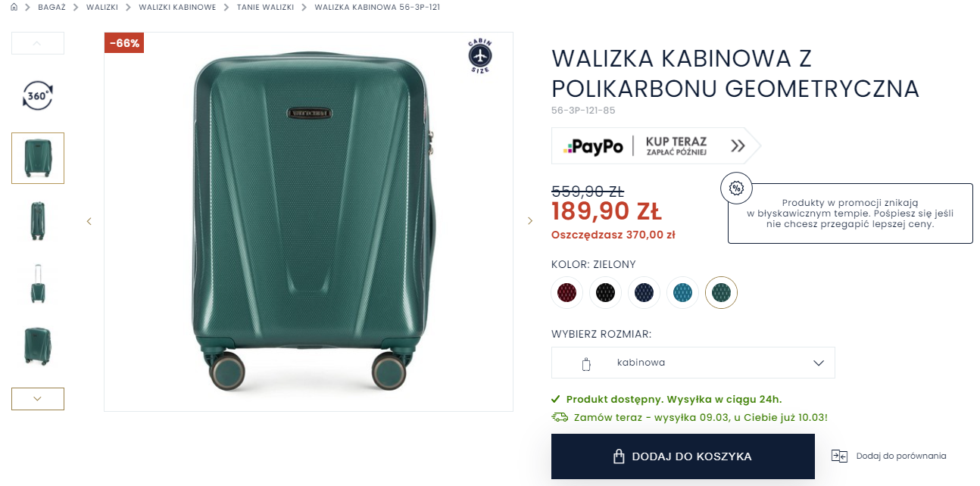Go to Tanie walizki breadcrumb
The width and height of the screenshot is (980, 486).
click(265, 7)
